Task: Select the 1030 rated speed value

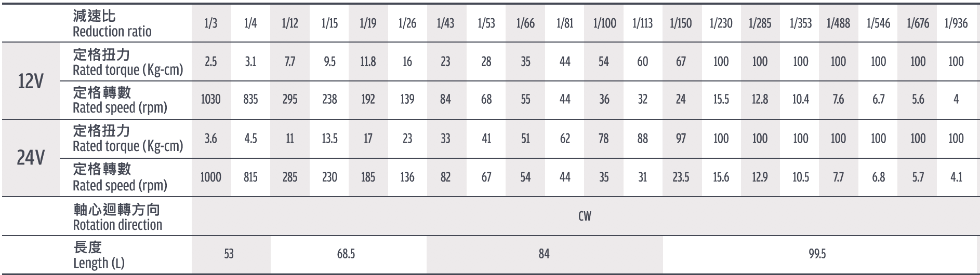Action: (x=211, y=99)
